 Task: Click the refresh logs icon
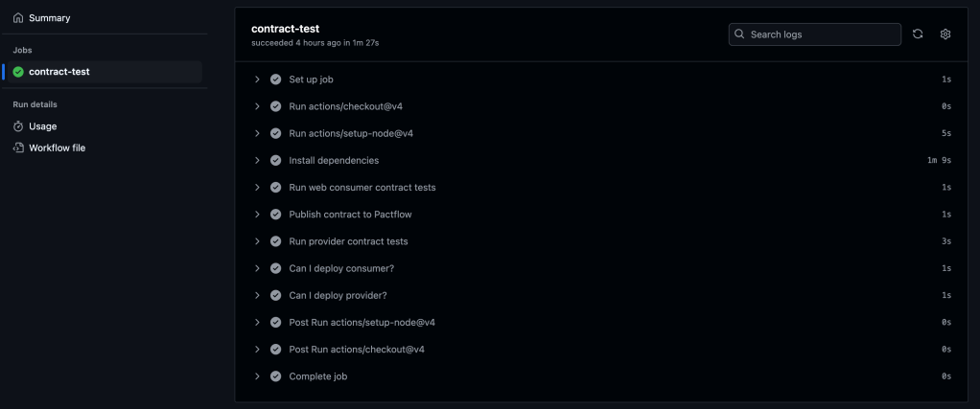tap(918, 34)
